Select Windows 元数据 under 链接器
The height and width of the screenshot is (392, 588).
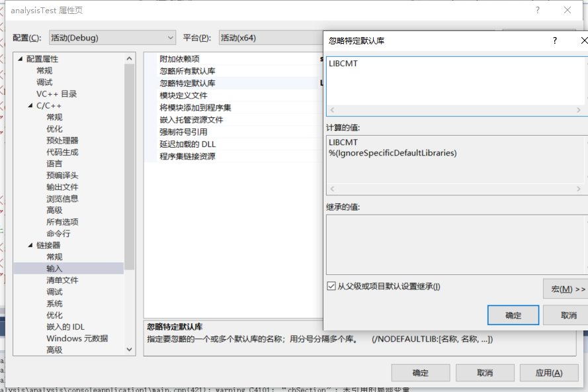coord(66,338)
